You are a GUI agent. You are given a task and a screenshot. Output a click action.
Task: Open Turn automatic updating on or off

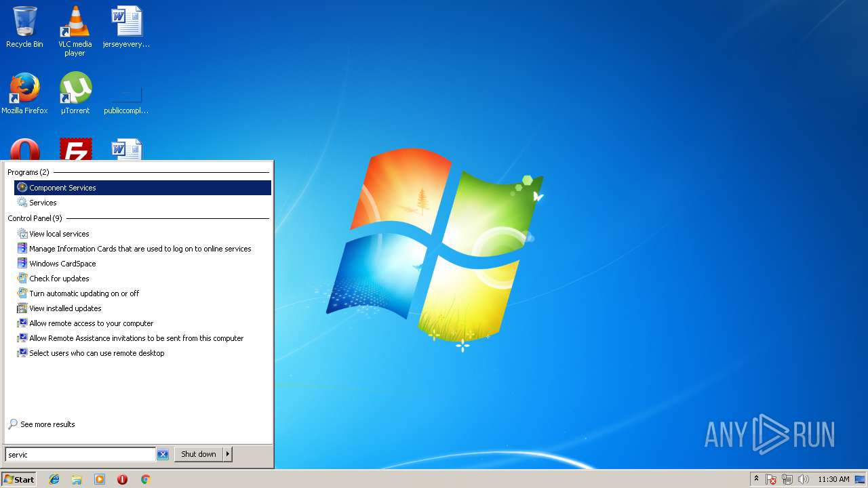tap(142, 293)
